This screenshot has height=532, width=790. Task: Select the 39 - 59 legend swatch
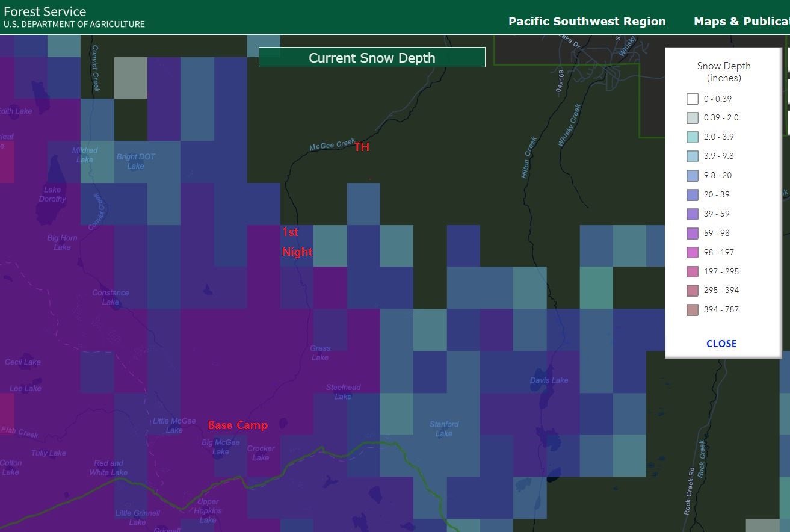point(693,214)
